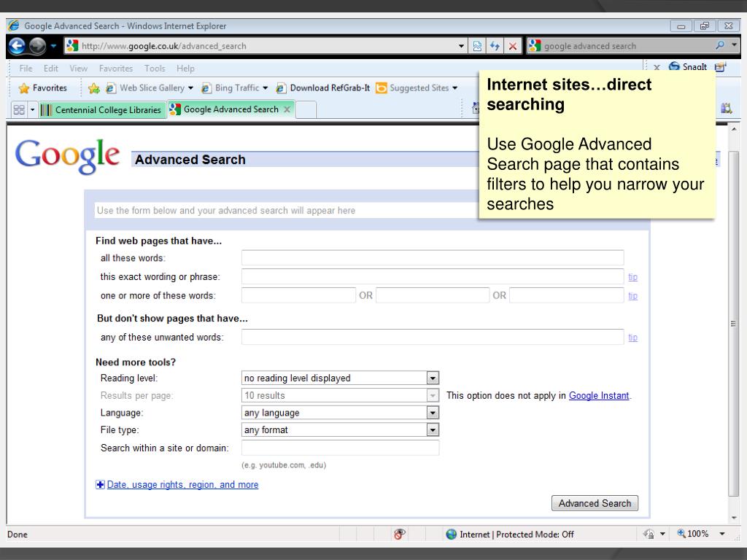Click the vertical scrollbar thumb
This screenshot has height=560, width=747.
click(x=734, y=323)
